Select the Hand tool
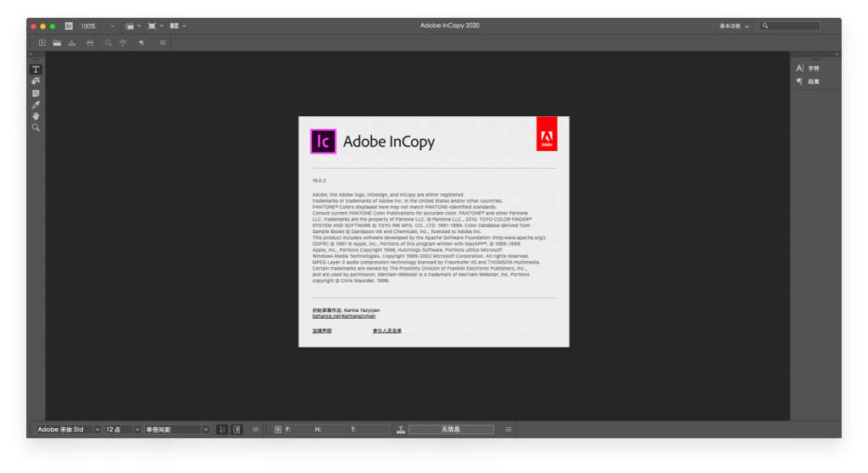Image resolution: width=868 pixels, height=473 pixels. tap(36, 116)
